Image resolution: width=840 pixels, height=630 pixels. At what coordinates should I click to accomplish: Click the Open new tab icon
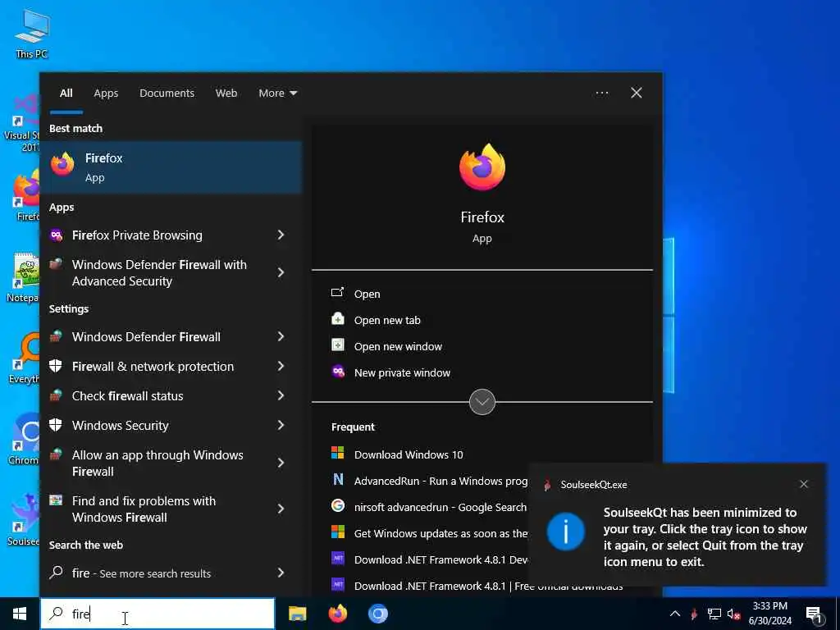(337, 319)
